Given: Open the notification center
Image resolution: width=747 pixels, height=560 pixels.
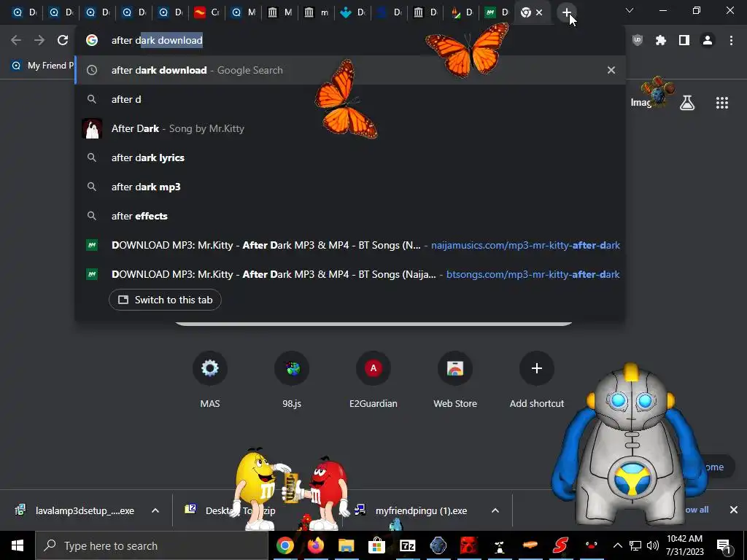Looking at the screenshot, I should (x=723, y=545).
